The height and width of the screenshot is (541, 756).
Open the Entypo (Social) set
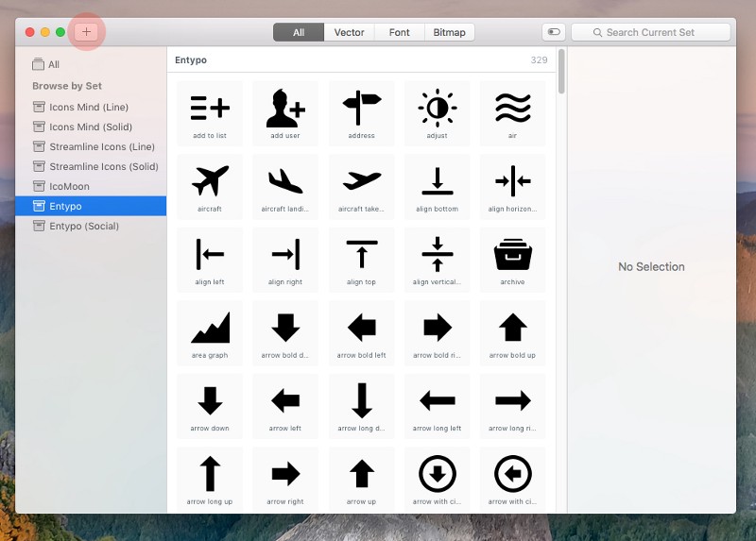[x=84, y=226]
